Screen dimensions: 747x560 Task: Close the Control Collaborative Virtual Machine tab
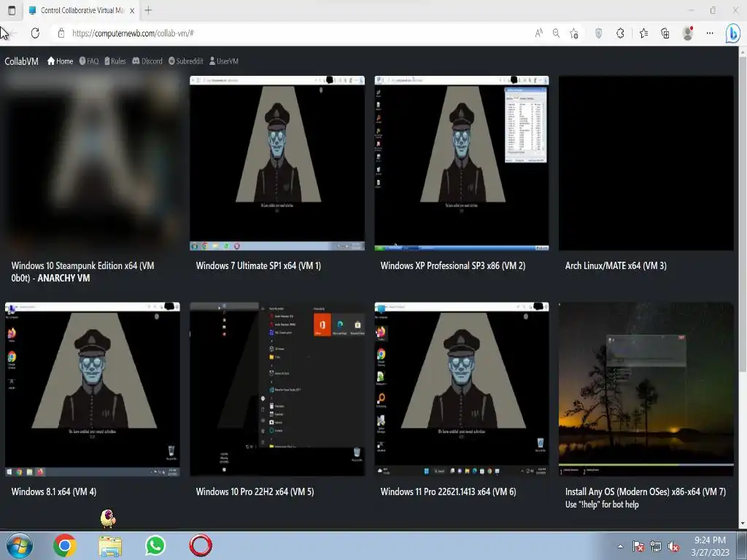click(x=133, y=10)
